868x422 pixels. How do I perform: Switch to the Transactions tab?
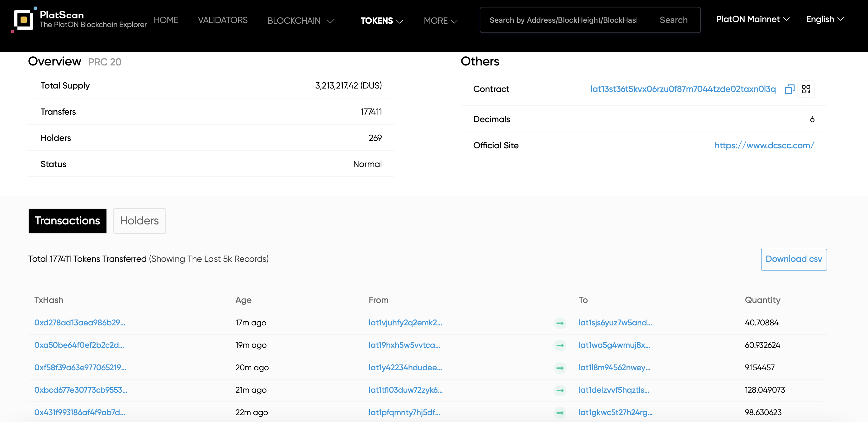point(67,221)
